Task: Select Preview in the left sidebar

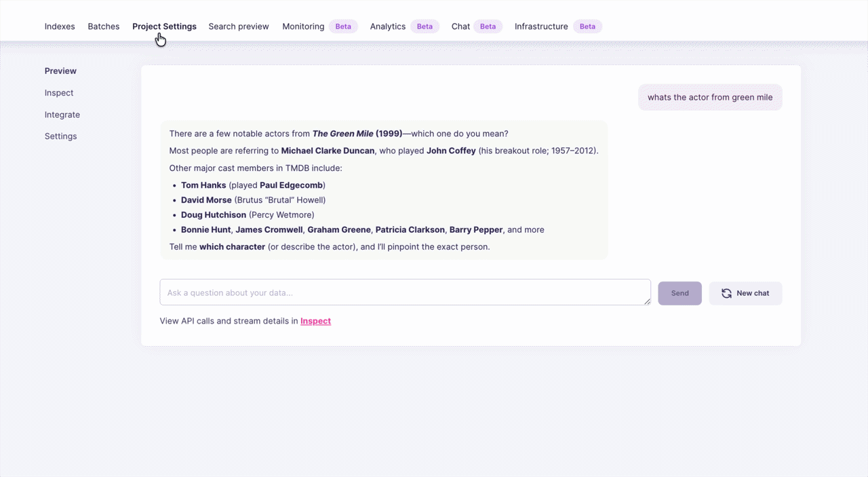Action: (x=60, y=71)
